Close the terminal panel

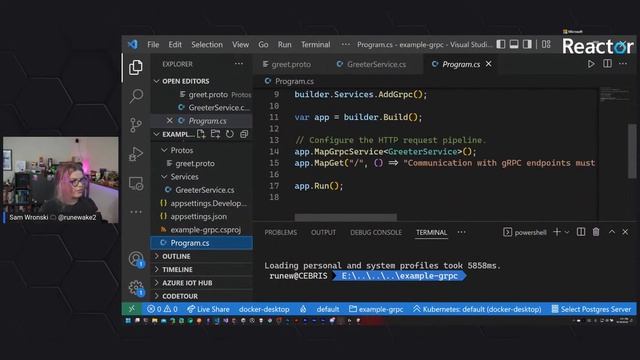pyautogui.click(x=625, y=231)
